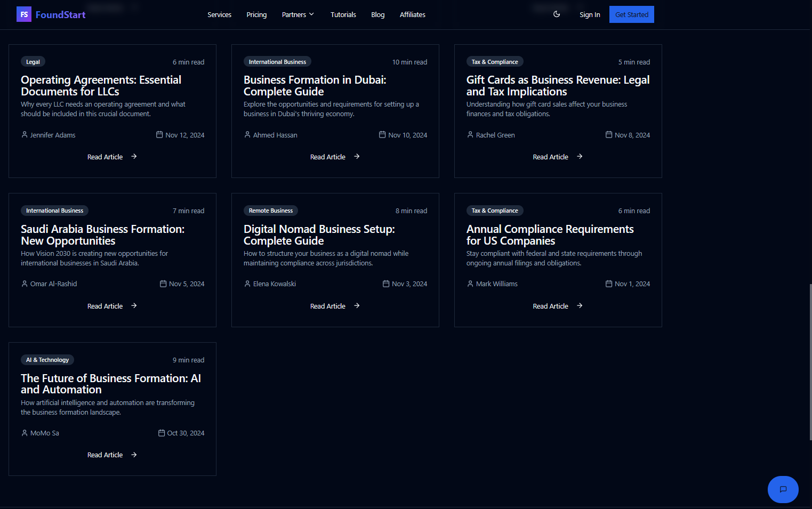Viewport: 812px width, 509px height.
Task: Read Article for Annual Compliance Requirements
Action: (x=558, y=306)
